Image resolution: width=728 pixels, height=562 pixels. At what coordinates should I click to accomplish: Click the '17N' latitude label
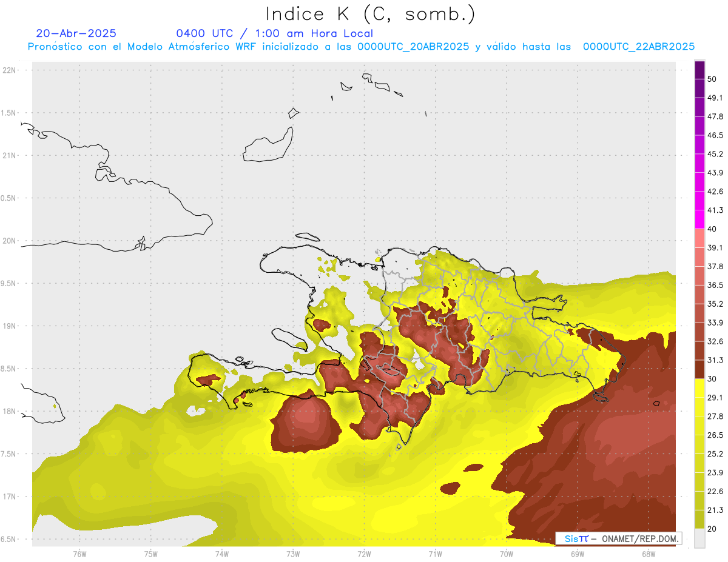(x=9, y=497)
